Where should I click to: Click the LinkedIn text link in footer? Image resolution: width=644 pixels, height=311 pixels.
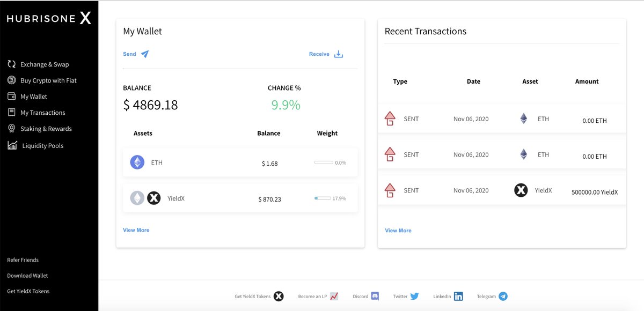tap(442, 297)
